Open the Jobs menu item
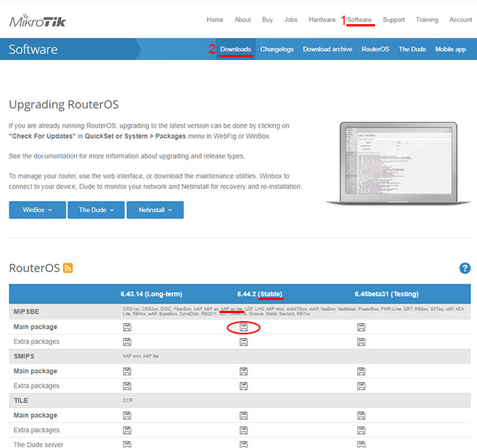Viewport: 477px width, 448px height. [x=291, y=20]
